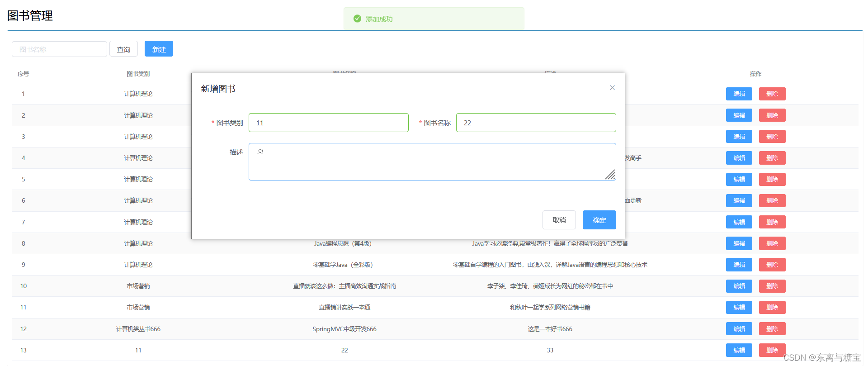Click the 图书类别 column header
Image resolution: width=868 pixels, height=366 pixels.
point(138,74)
